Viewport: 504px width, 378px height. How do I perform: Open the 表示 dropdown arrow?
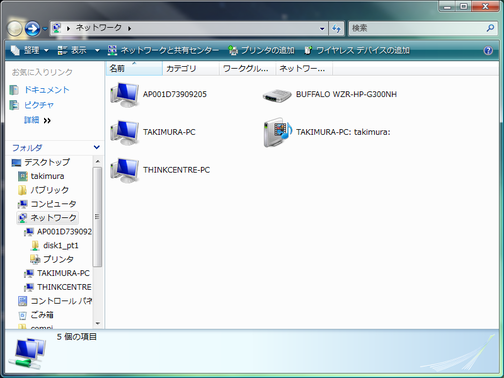point(97,51)
